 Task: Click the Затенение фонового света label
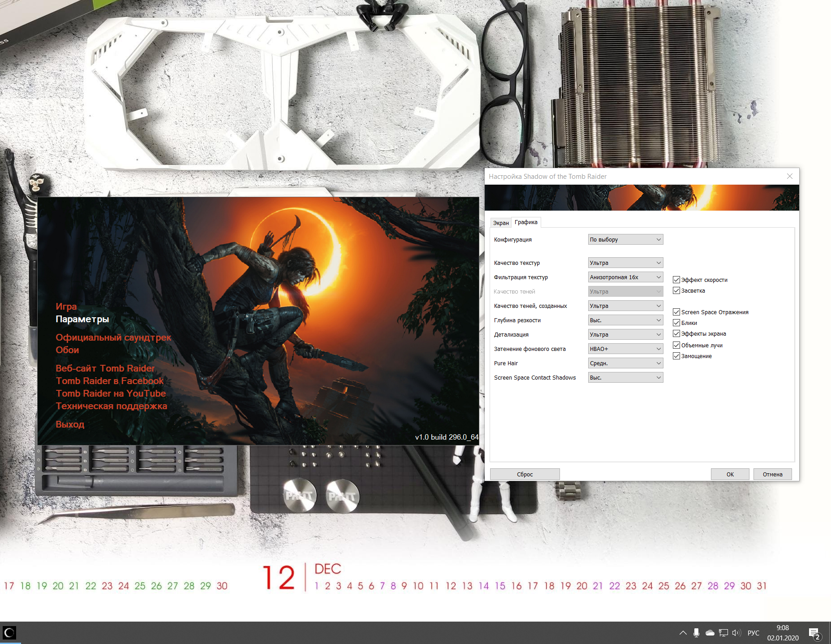coord(530,349)
